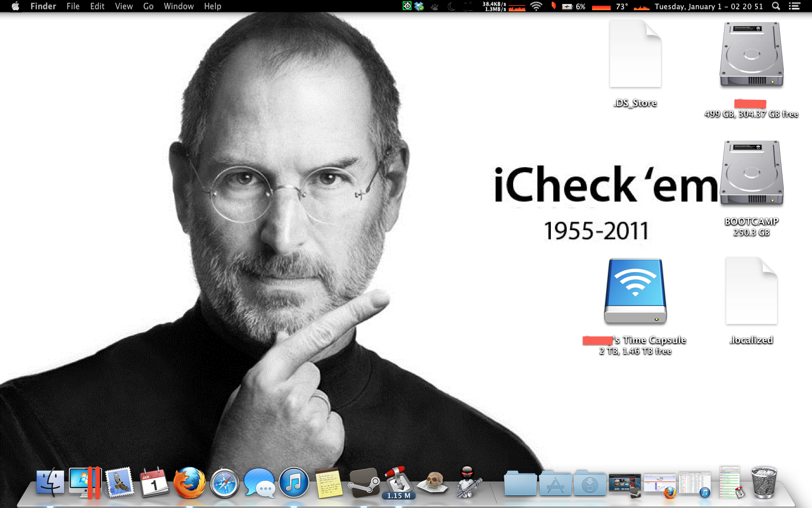Click the crescent moon menu bar icon
Image resolution: width=812 pixels, height=508 pixels.
point(451,6)
